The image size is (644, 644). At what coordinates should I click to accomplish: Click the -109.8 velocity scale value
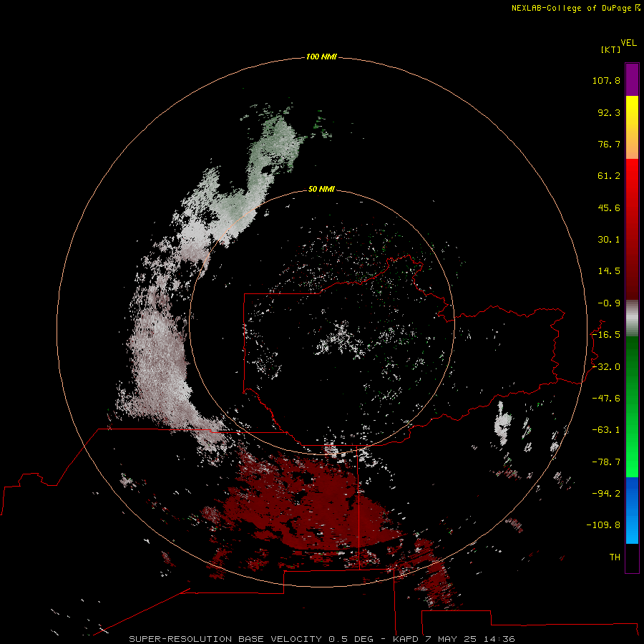pyautogui.click(x=604, y=525)
